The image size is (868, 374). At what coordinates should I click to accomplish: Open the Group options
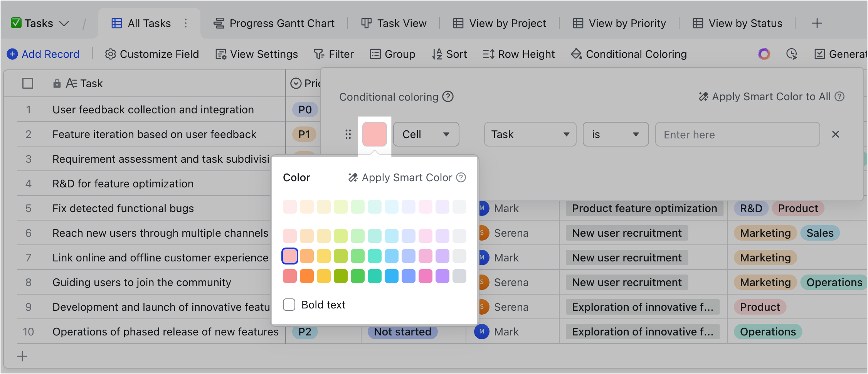click(393, 54)
